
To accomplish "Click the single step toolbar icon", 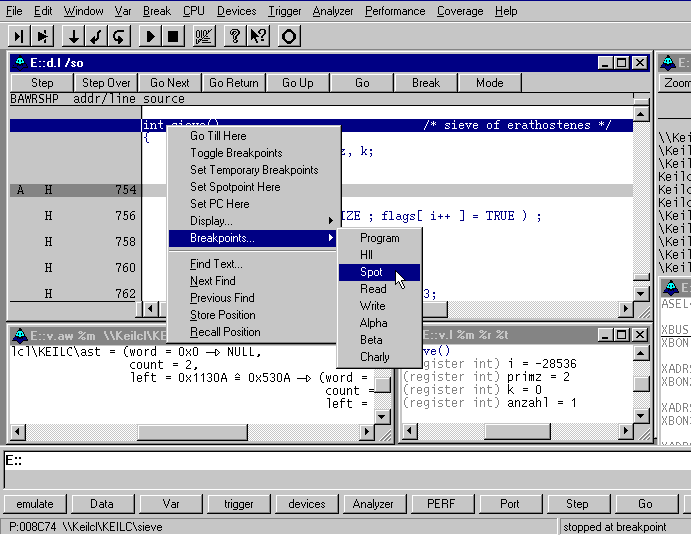I will coord(19,36).
